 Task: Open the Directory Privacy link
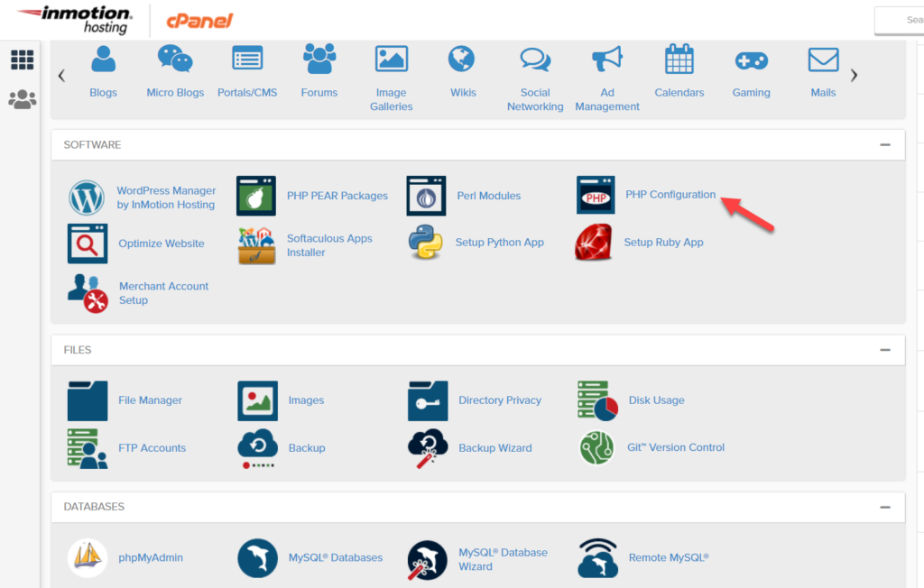click(500, 400)
